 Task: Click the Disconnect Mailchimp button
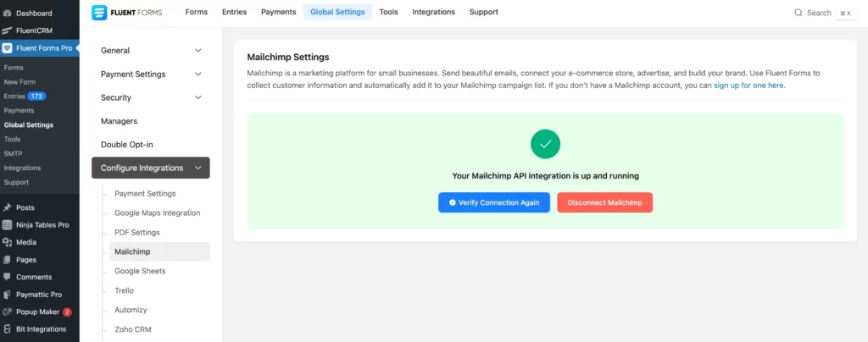(604, 202)
